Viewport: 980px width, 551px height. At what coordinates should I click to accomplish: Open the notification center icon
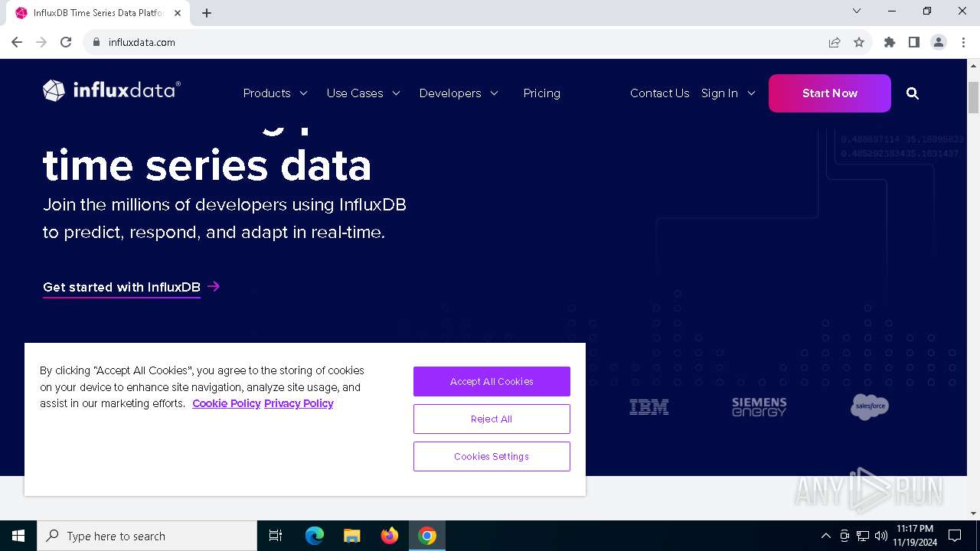pos(955,536)
